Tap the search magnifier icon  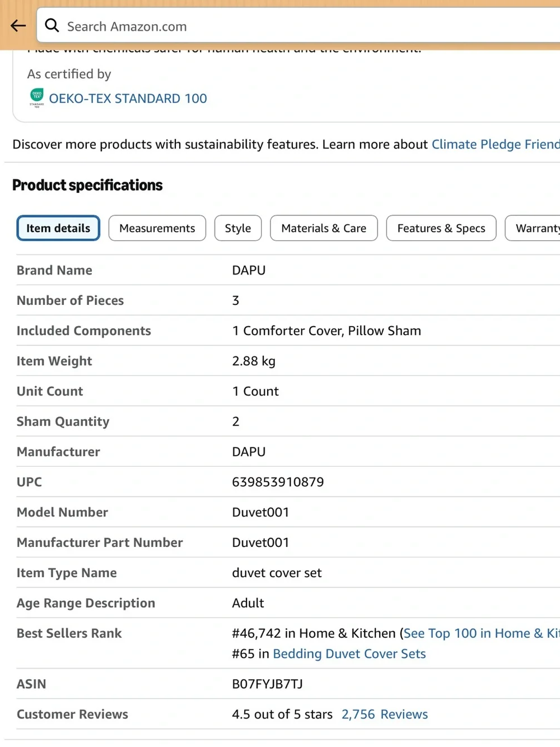point(52,25)
